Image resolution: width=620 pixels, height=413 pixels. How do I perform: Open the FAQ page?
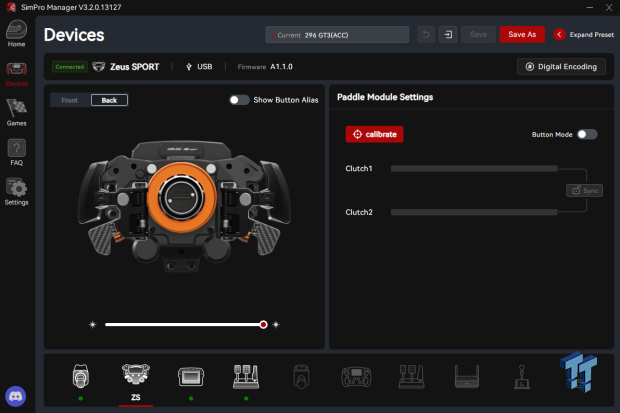pos(16,152)
